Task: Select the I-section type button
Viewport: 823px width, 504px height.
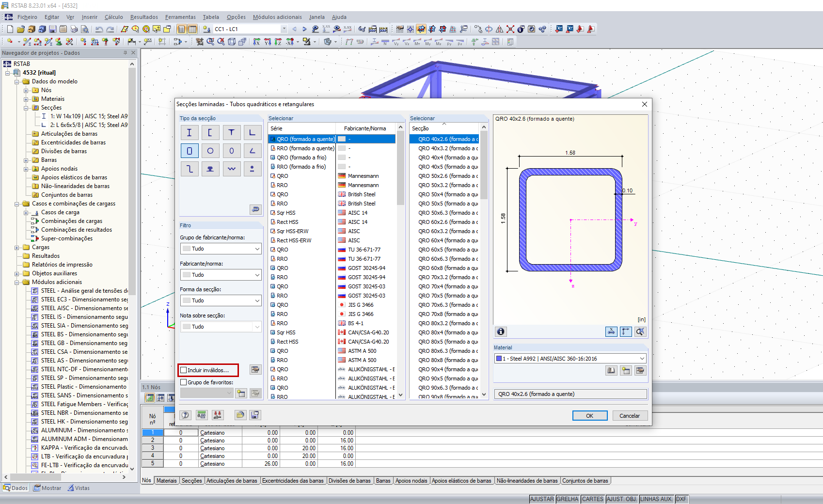Action: click(x=189, y=132)
